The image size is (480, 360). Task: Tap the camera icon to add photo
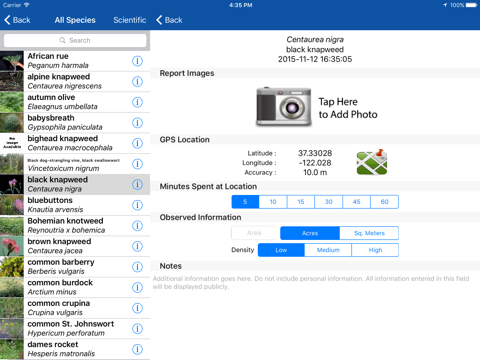pos(284,107)
